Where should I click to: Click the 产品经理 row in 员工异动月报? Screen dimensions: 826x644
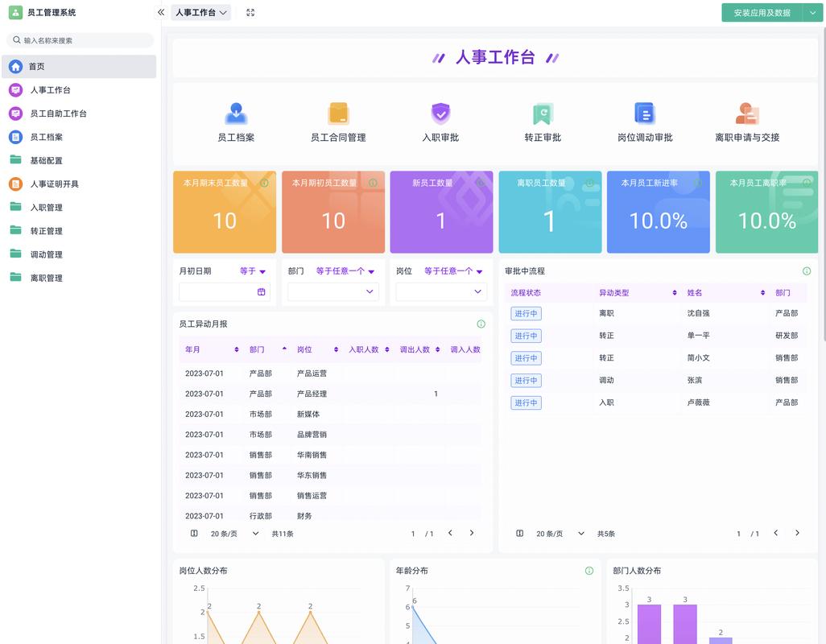tap(330, 394)
